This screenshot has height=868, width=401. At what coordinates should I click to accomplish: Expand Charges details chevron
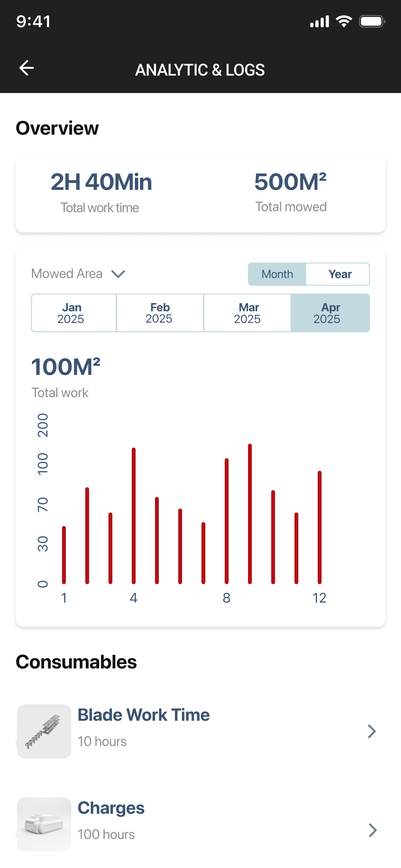pyautogui.click(x=372, y=830)
